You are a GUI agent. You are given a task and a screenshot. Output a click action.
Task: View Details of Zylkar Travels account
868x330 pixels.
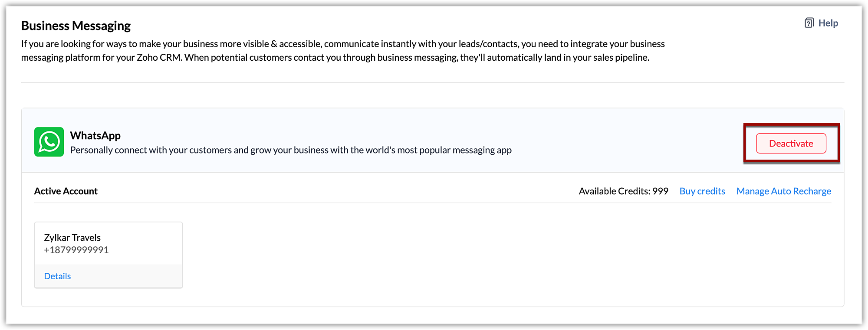57,276
